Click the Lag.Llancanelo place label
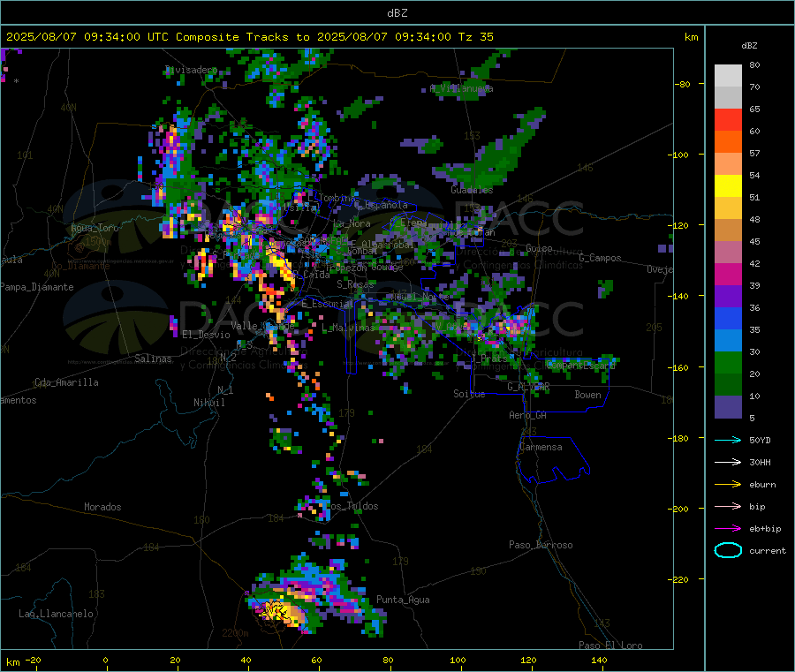The width and height of the screenshot is (795, 672). pyautogui.click(x=56, y=615)
